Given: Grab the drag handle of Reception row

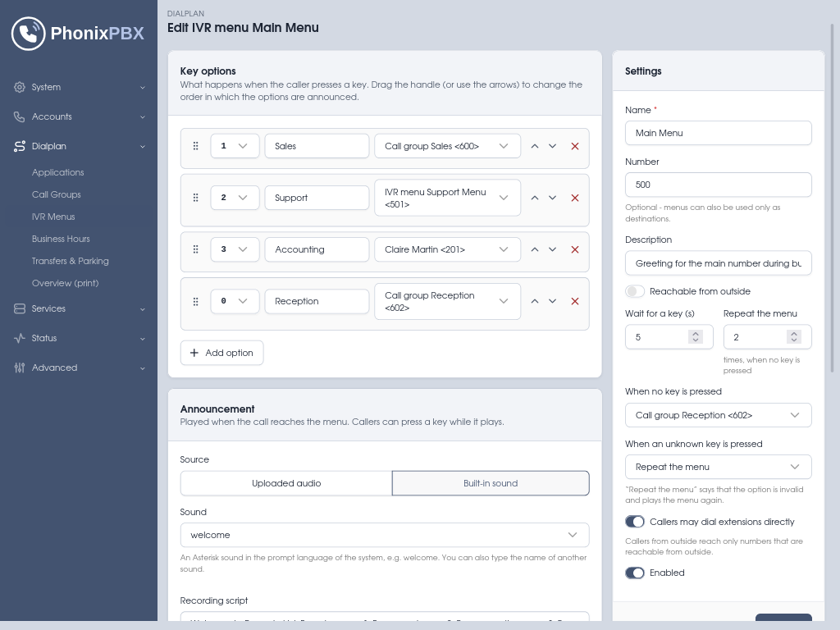Looking at the screenshot, I should (195, 302).
